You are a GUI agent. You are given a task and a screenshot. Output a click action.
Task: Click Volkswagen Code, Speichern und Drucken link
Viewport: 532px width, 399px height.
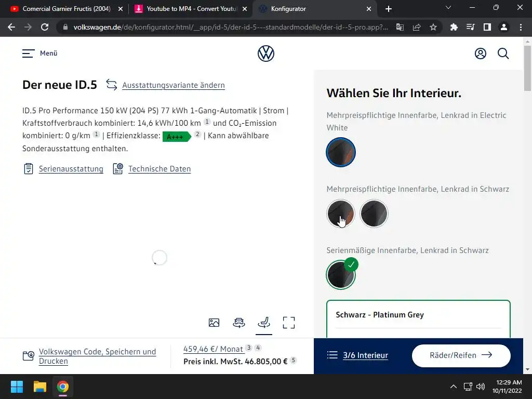(x=97, y=356)
